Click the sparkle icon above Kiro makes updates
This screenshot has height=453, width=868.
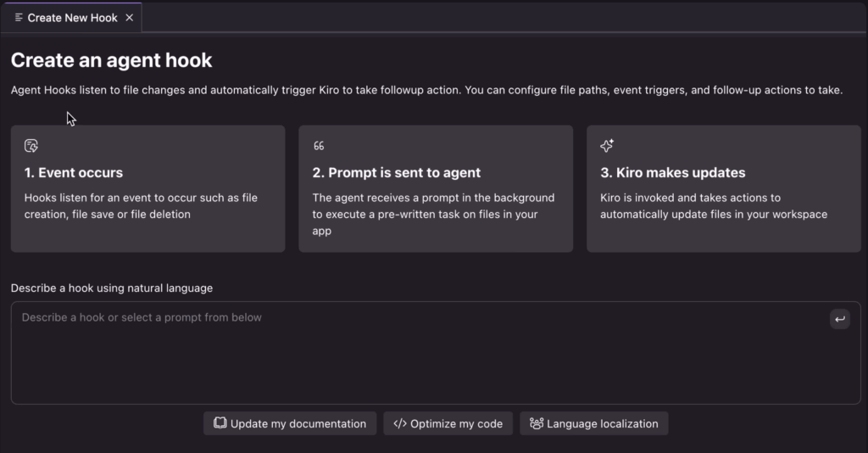coord(607,146)
